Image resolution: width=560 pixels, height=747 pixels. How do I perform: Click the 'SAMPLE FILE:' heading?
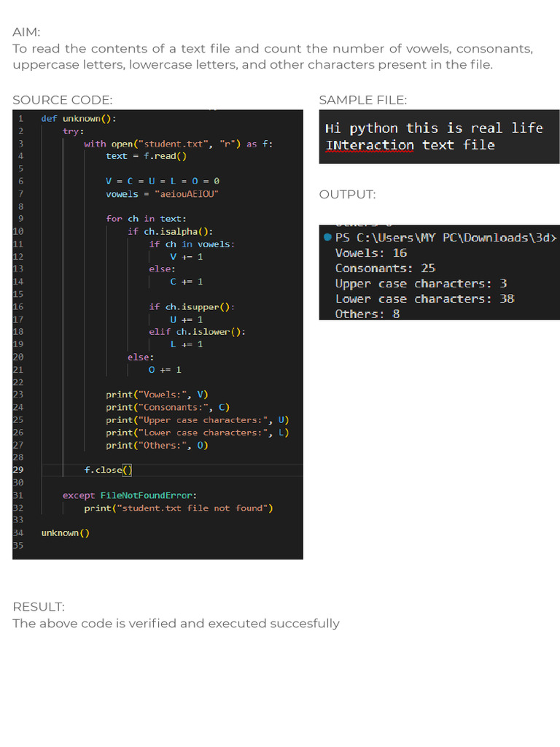click(363, 100)
